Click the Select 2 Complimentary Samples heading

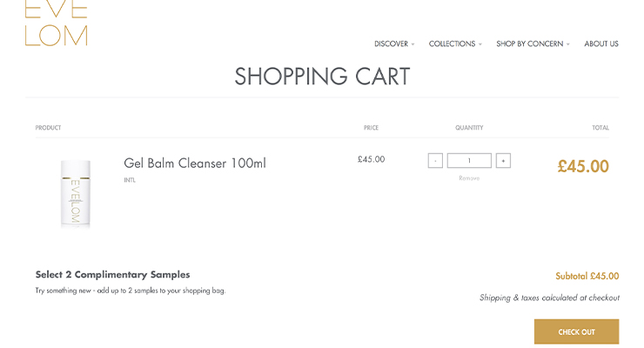pos(112,275)
